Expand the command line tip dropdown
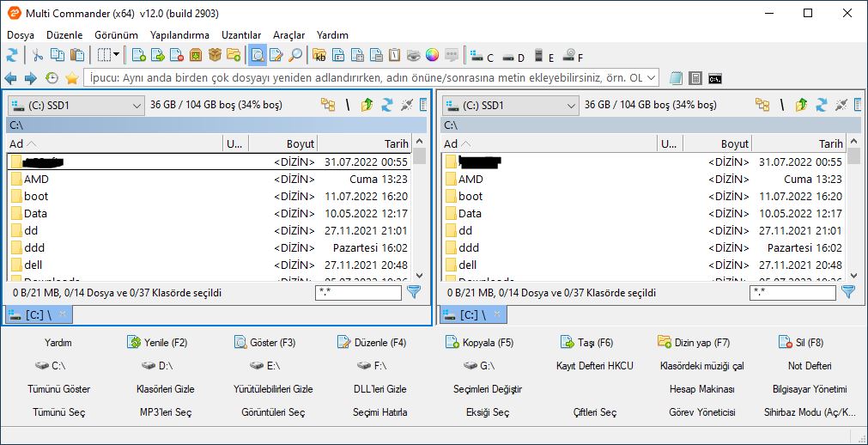Screen dimensions: 868x445 (652, 78)
